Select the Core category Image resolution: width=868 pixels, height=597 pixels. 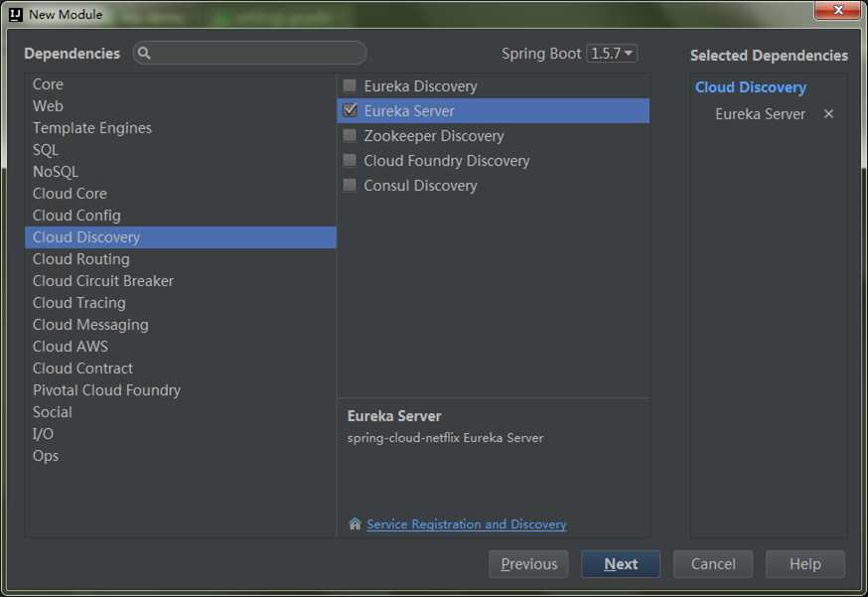pos(181,84)
